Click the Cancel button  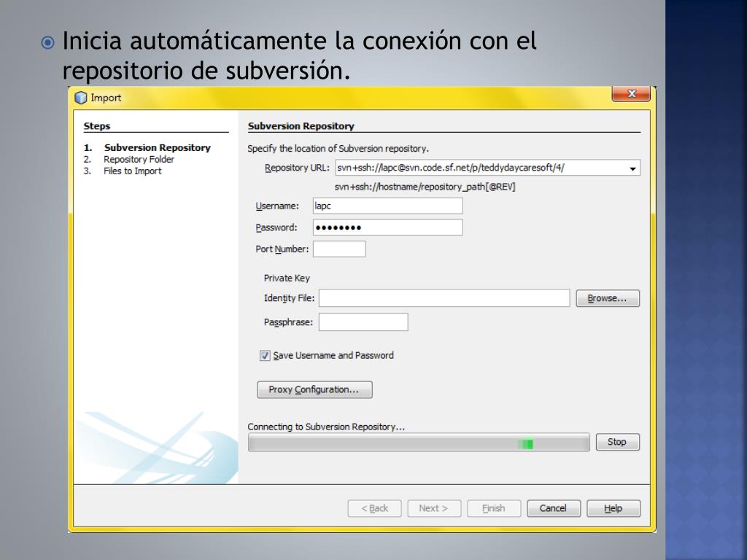[554, 508]
